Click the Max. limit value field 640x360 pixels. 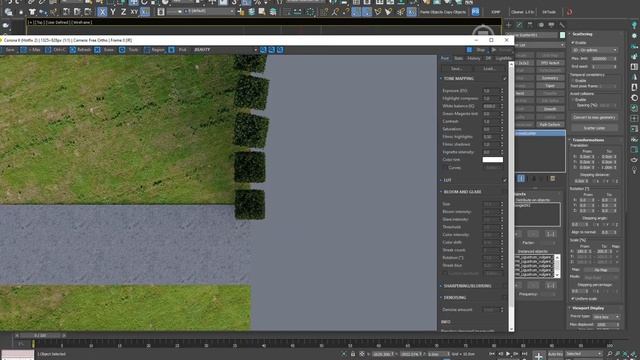601,58
